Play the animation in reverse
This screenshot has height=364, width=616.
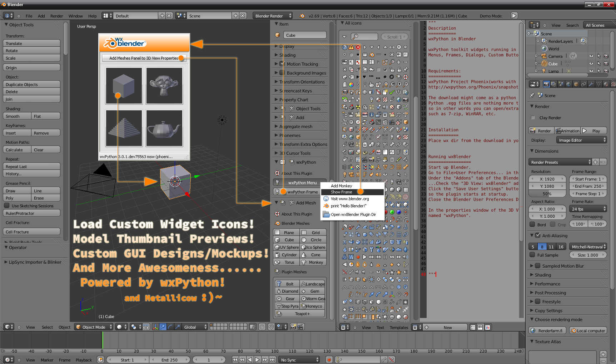tap(250, 360)
